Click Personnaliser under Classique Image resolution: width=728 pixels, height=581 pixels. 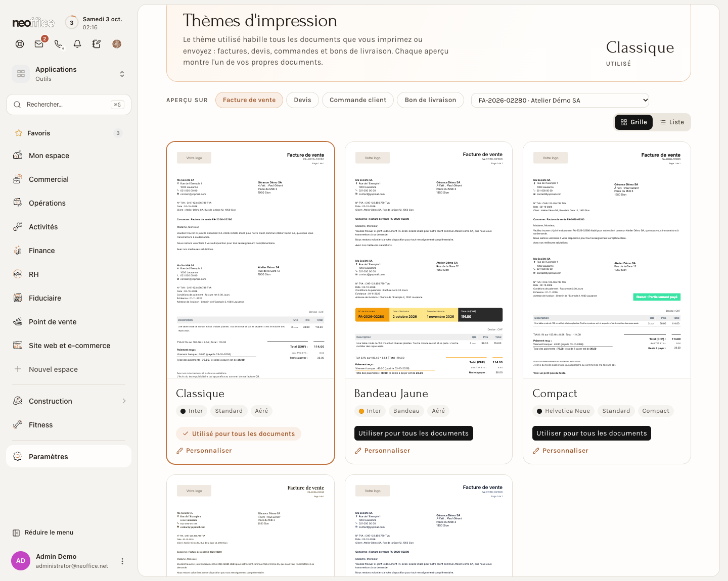tap(204, 451)
